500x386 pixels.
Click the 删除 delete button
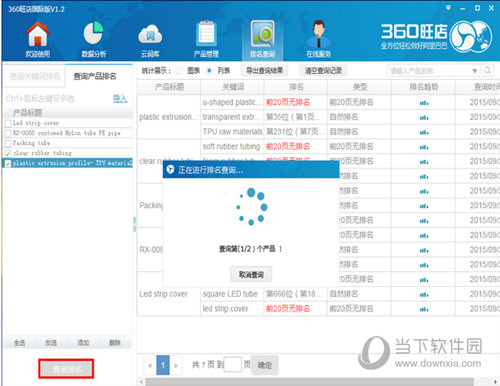click(x=115, y=343)
